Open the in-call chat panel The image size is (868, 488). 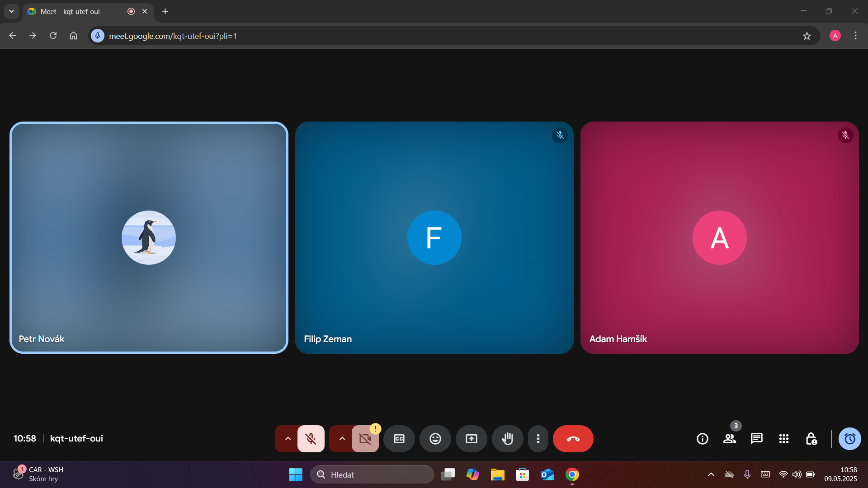(756, 438)
